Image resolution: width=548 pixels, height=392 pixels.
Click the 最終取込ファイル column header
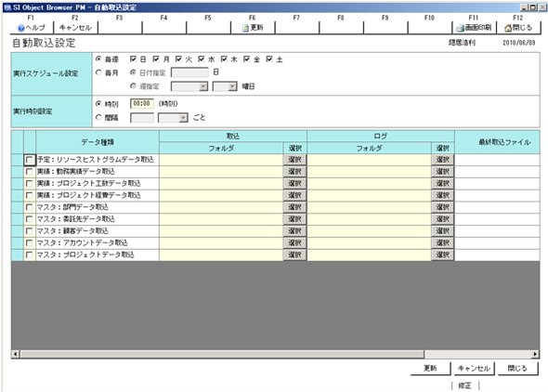(497, 142)
